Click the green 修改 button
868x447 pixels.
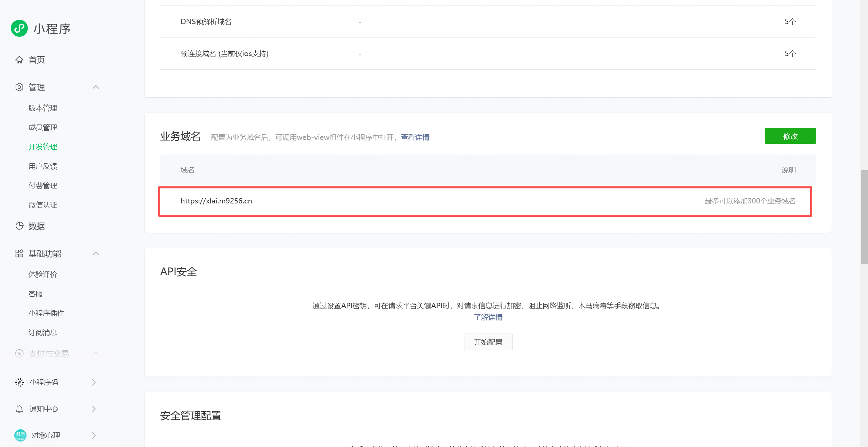[790, 136]
